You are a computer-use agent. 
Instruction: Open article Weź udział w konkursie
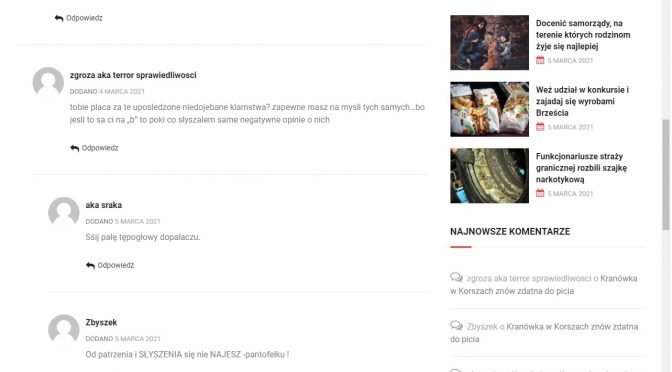pyautogui.click(x=582, y=101)
